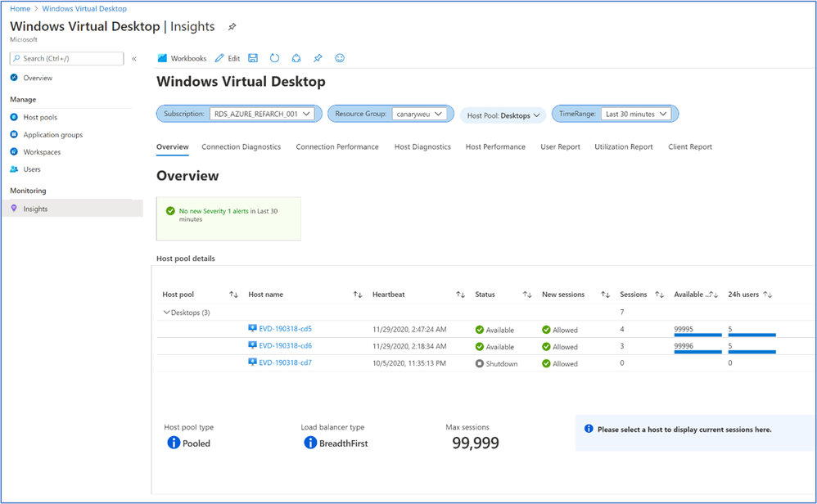Click Shutdown status of EVD-190318-cd7

[497, 363]
